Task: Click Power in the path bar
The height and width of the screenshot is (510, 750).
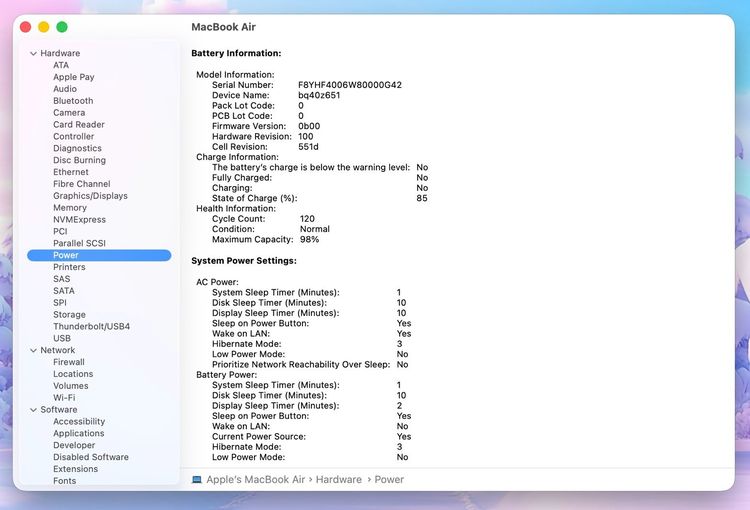Action: coord(389,479)
